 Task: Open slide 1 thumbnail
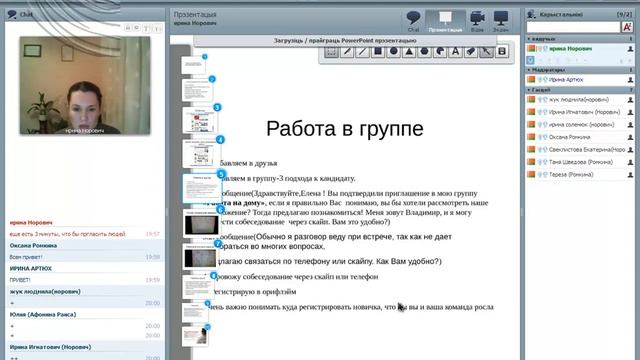(x=193, y=65)
